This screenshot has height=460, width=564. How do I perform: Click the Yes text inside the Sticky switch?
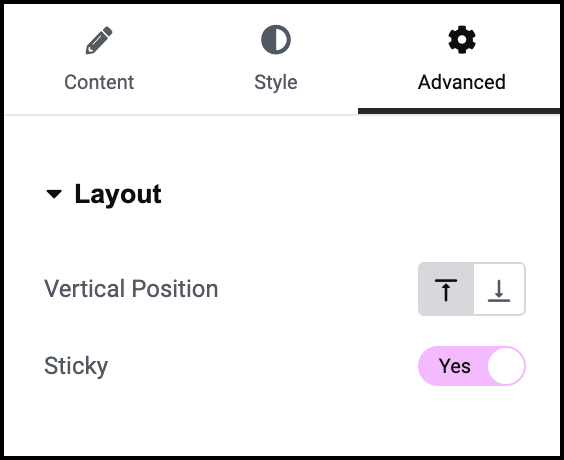coord(455,366)
